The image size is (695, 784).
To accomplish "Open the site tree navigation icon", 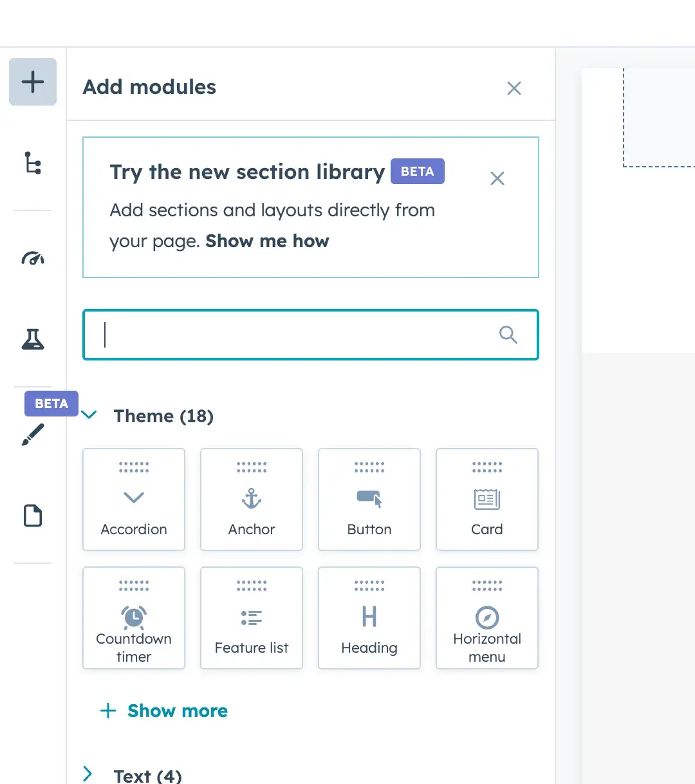I will (32, 163).
